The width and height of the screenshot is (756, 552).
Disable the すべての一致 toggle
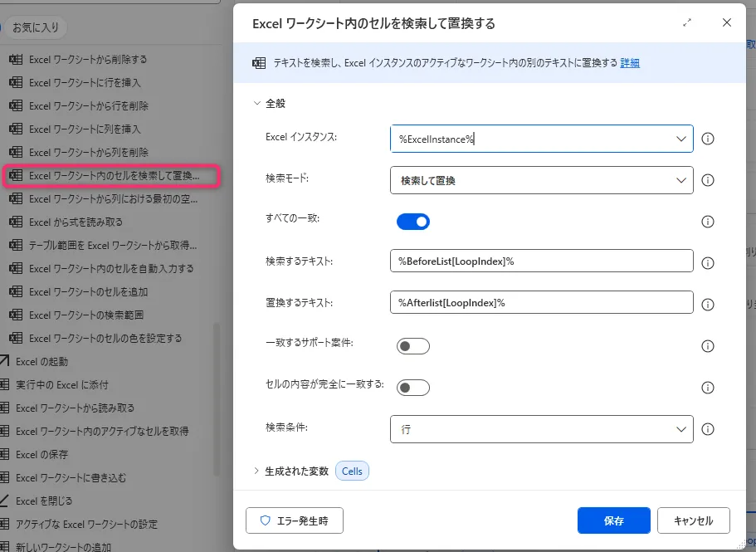pos(413,222)
